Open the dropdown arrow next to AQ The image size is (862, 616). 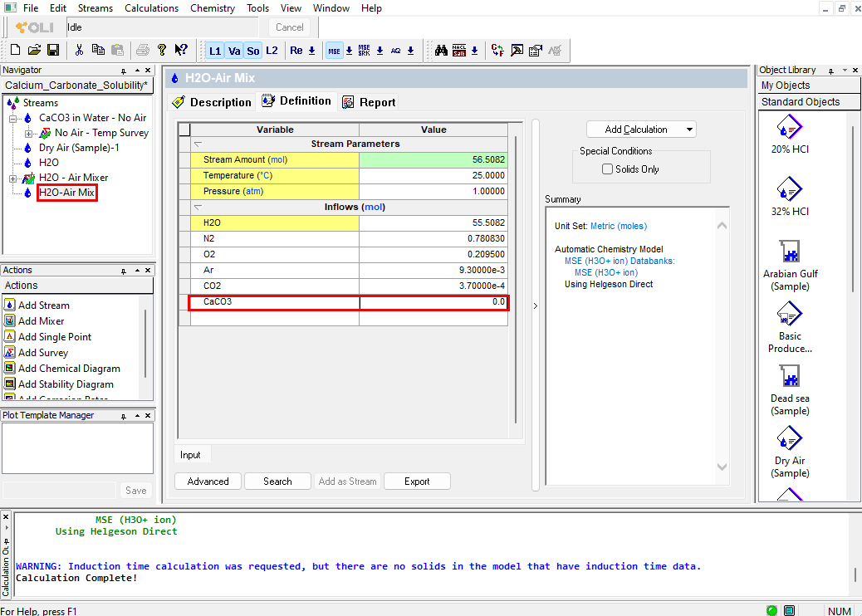tap(411, 51)
